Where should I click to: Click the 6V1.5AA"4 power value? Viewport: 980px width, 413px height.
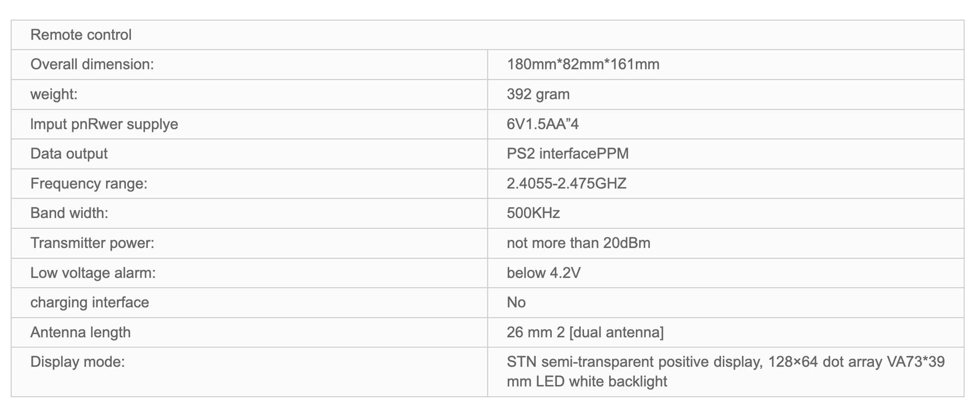[x=543, y=124]
